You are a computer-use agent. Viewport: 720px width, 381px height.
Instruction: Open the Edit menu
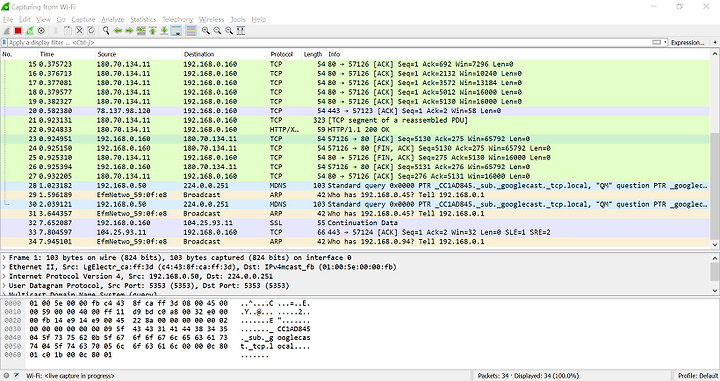tap(24, 19)
